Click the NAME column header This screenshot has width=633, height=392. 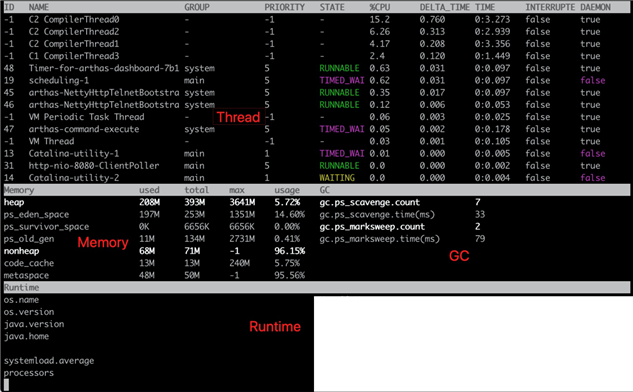(x=39, y=7)
